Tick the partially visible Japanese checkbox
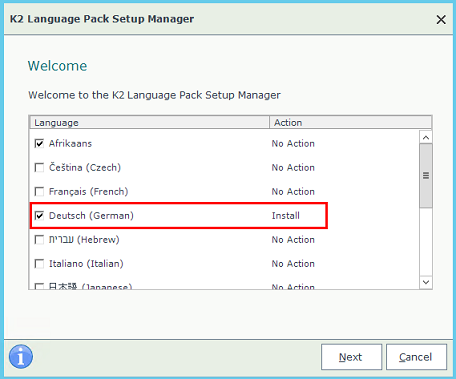Image resolution: width=456 pixels, height=379 pixels. tap(39, 286)
